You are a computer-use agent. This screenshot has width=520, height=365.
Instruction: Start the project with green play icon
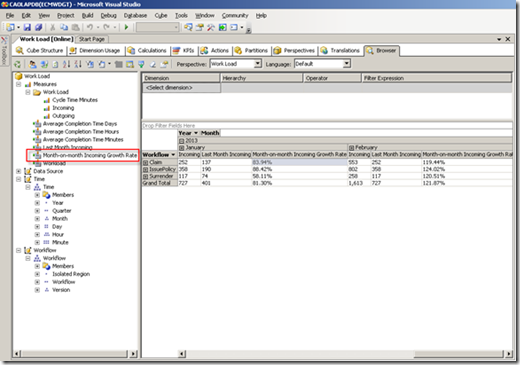(126, 27)
